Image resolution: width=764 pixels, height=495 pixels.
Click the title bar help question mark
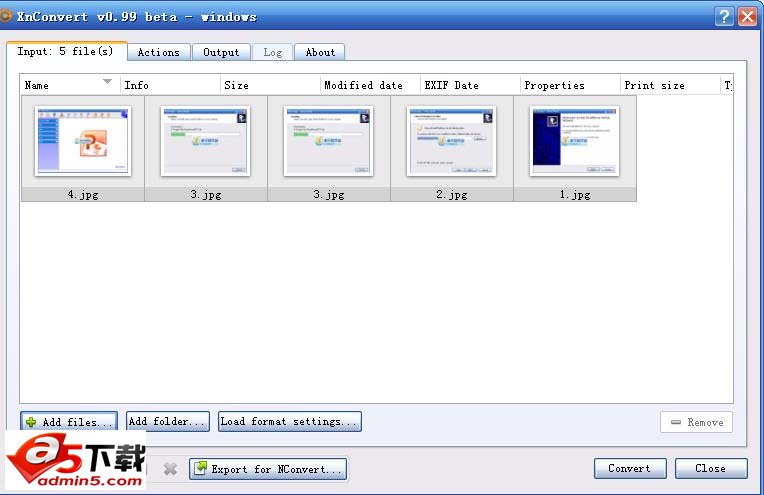click(725, 16)
